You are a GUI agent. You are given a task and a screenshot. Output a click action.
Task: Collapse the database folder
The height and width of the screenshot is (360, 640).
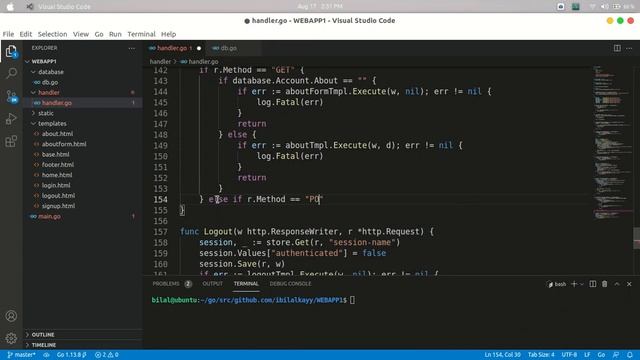pyautogui.click(x=82, y=72)
